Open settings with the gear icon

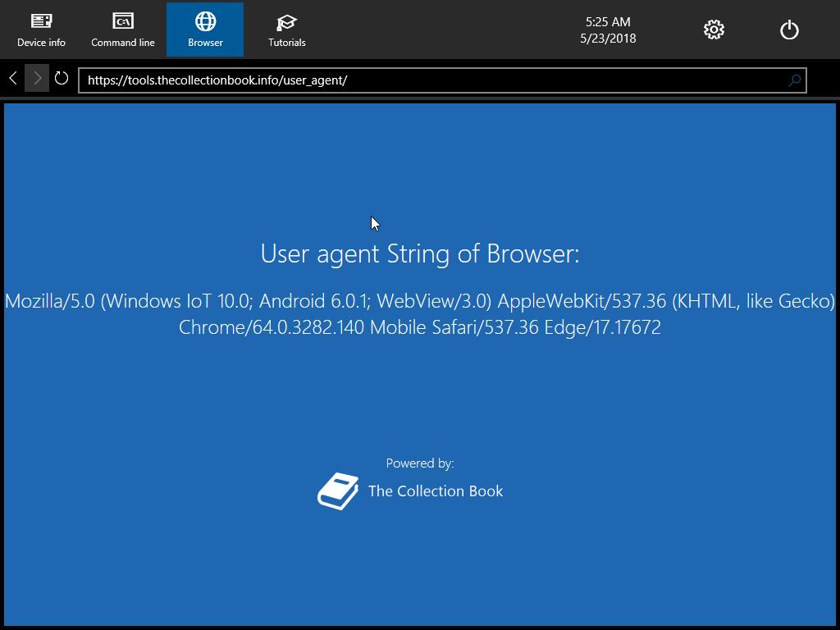click(714, 30)
